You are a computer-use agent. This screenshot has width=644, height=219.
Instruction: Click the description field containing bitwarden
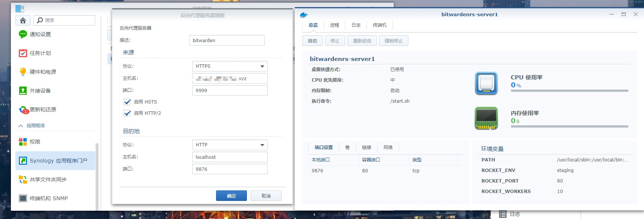[227, 40]
